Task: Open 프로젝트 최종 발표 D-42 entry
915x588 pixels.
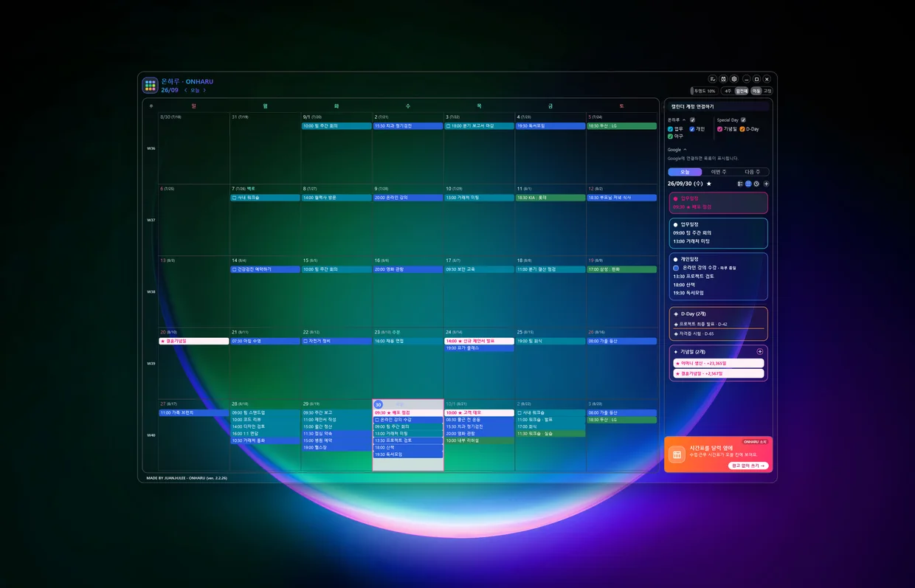Action: [x=719, y=324]
